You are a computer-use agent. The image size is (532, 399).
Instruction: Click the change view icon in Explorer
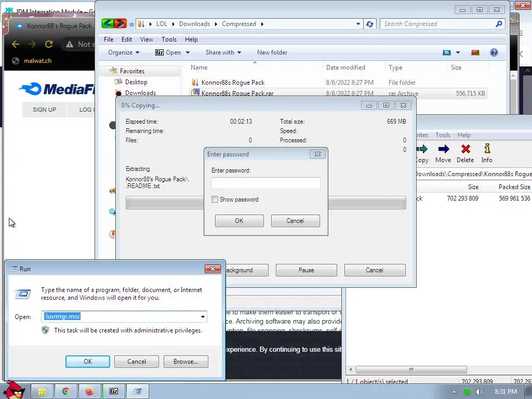click(x=447, y=52)
